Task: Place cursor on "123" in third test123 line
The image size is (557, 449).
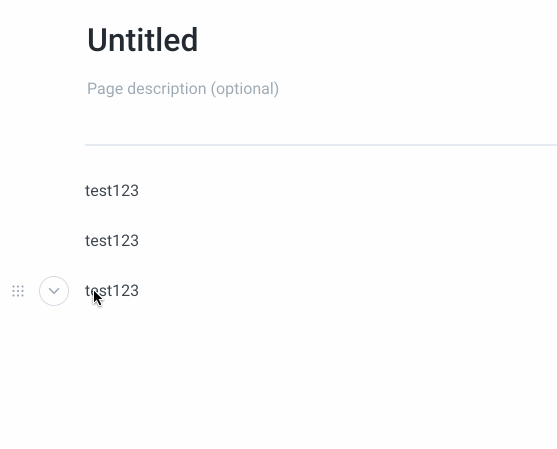Action: click(125, 291)
